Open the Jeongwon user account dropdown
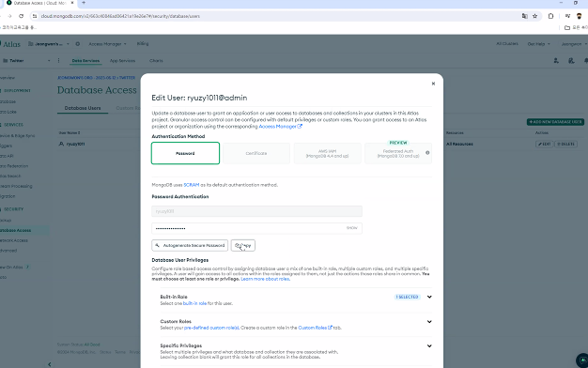This screenshot has height=368, width=588. coord(574,44)
